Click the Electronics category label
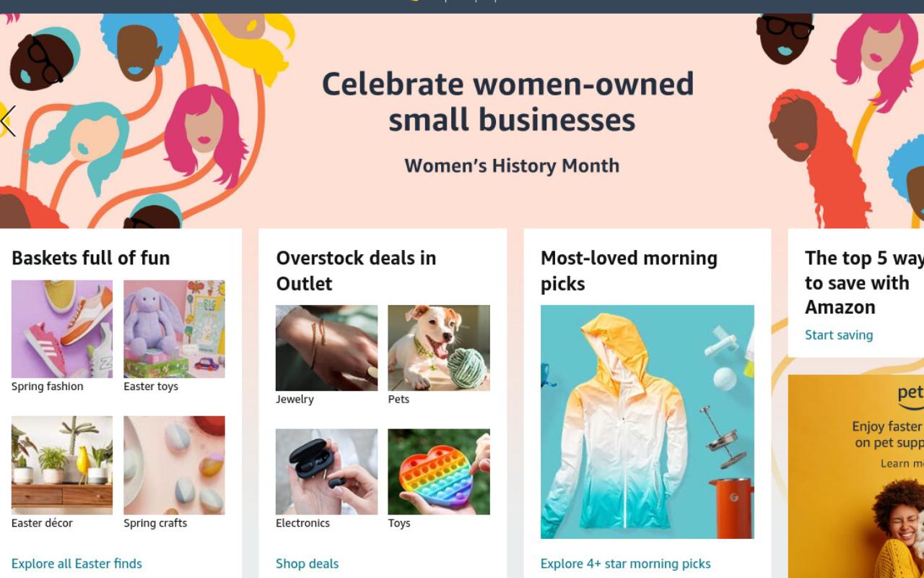The image size is (924, 578). click(302, 523)
